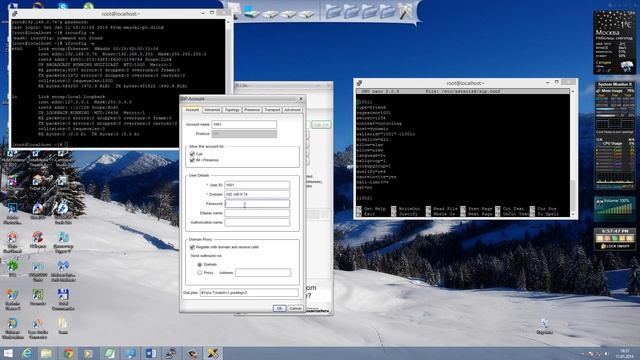
Task: Click the secret=1234 line in nano
Action: click(371, 118)
